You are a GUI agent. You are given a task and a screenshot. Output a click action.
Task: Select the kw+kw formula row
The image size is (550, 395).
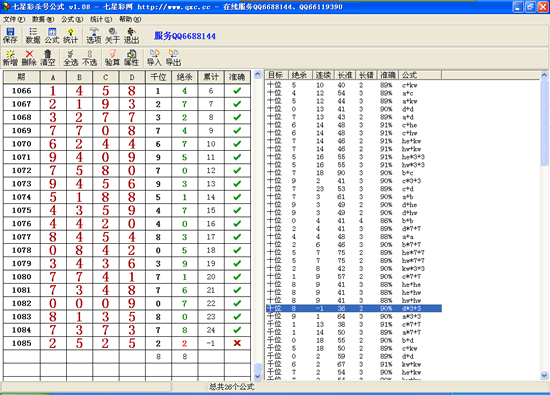[x=354, y=364]
